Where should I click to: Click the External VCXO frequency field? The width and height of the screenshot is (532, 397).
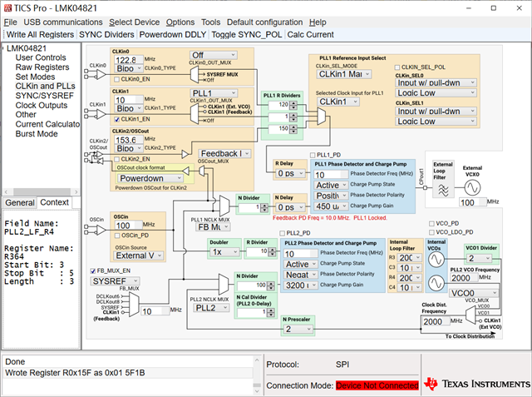point(471,202)
